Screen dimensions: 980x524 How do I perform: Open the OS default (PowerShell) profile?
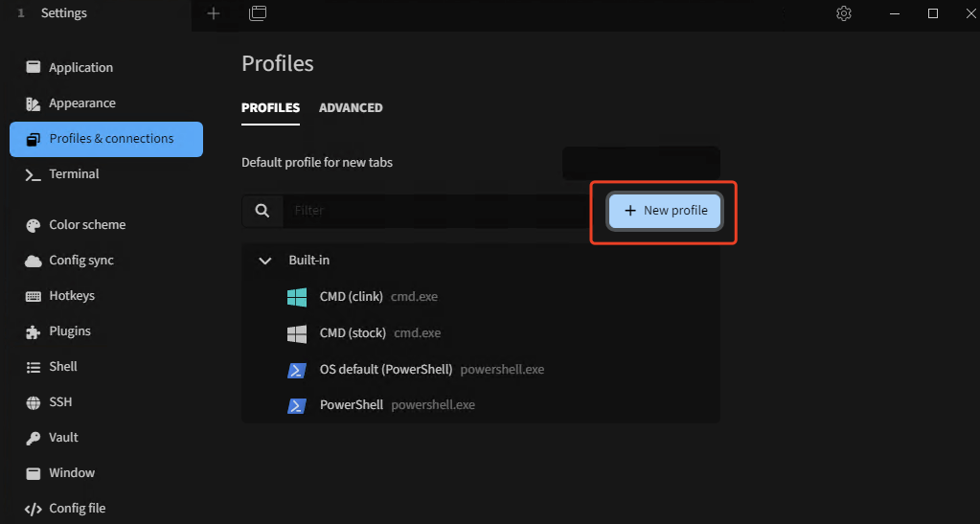tap(481, 370)
